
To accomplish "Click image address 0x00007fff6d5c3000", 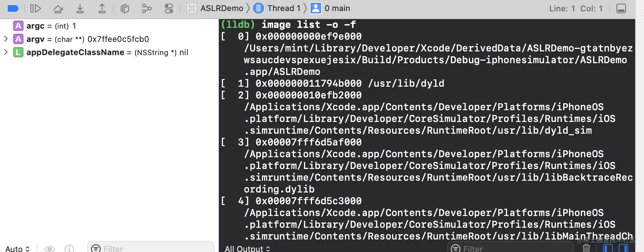I will coord(308,201).
